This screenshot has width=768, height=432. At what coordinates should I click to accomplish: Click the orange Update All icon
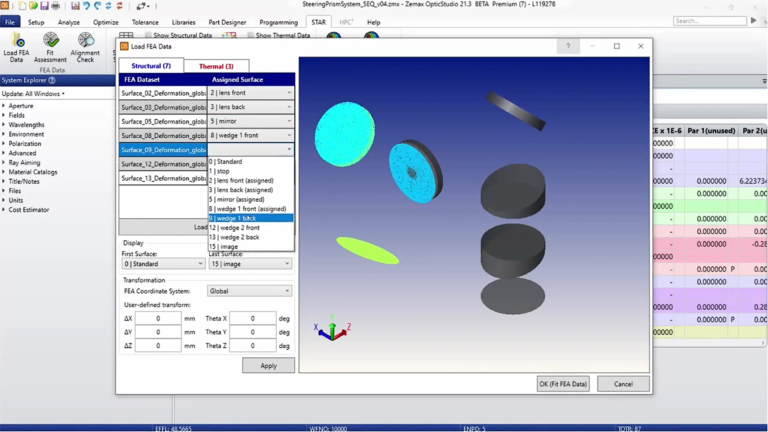pyautogui.click(x=120, y=6)
